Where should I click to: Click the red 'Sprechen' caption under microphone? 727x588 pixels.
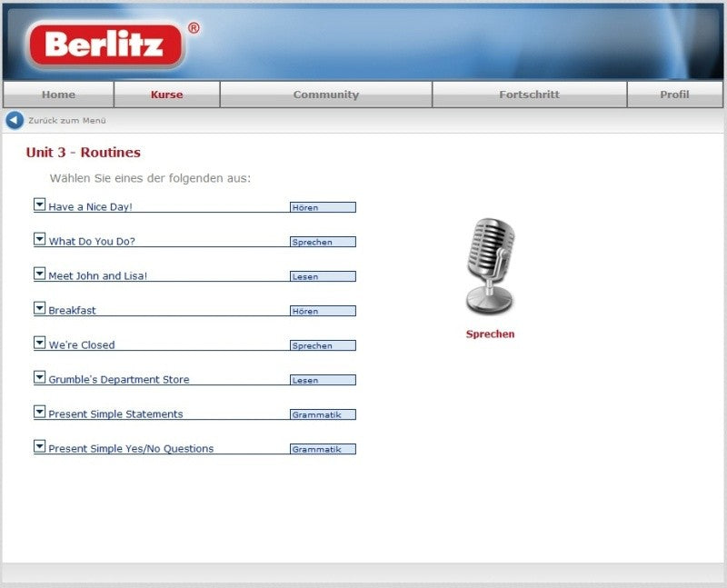[490, 334]
